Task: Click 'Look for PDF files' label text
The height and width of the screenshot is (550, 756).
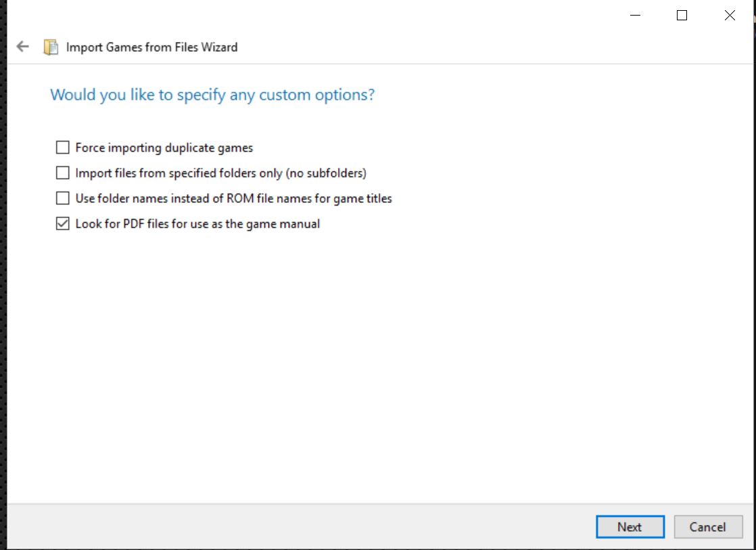Action: coord(197,224)
